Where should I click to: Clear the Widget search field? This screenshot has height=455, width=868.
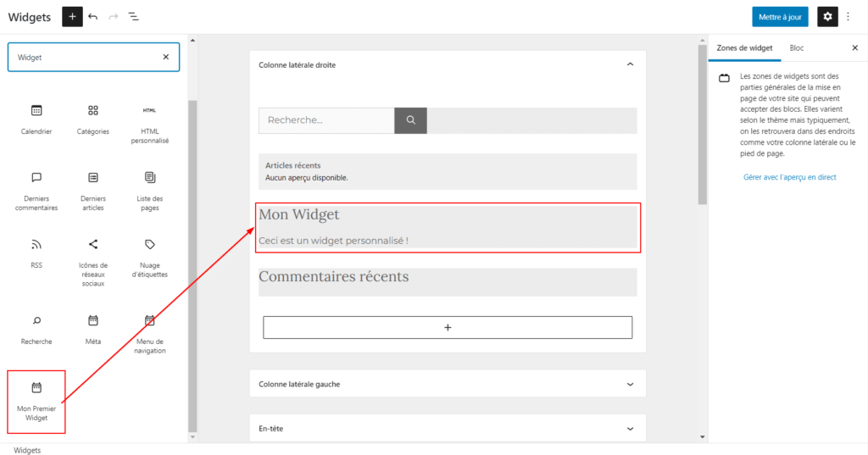point(166,57)
